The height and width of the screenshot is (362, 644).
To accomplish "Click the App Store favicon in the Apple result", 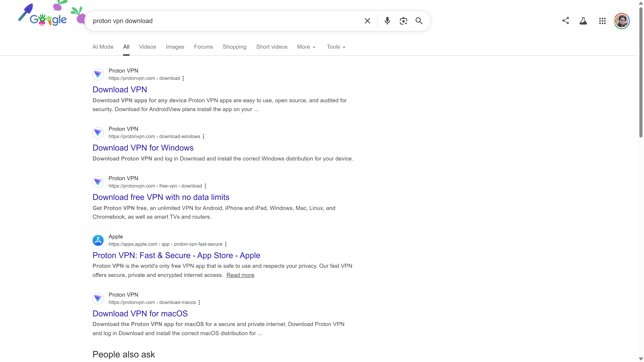I will (98, 240).
